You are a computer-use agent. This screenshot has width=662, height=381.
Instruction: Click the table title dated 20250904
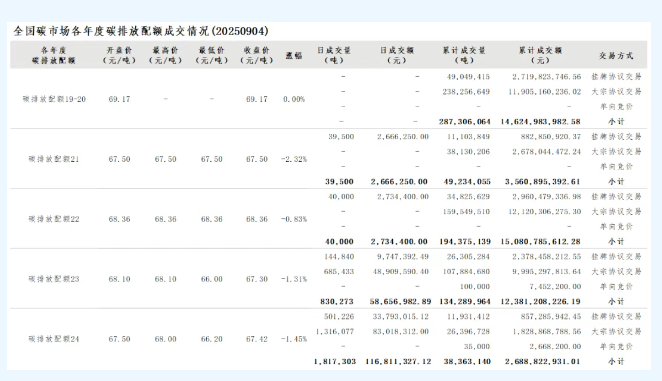(141, 31)
